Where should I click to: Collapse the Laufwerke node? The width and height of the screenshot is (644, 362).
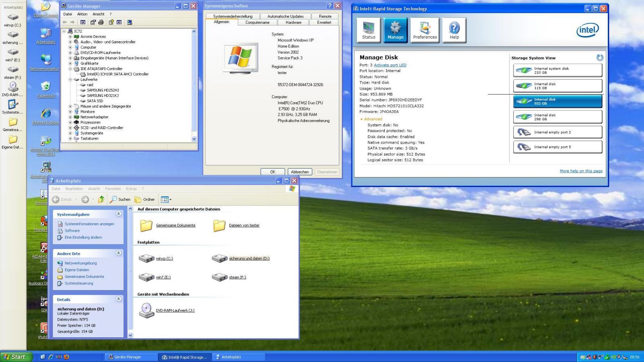(x=70, y=80)
